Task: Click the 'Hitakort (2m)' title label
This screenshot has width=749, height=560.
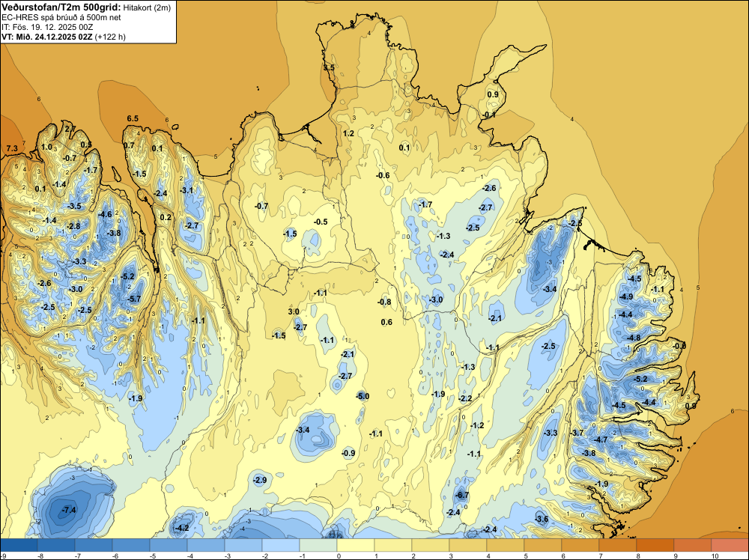Action: coord(147,7)
